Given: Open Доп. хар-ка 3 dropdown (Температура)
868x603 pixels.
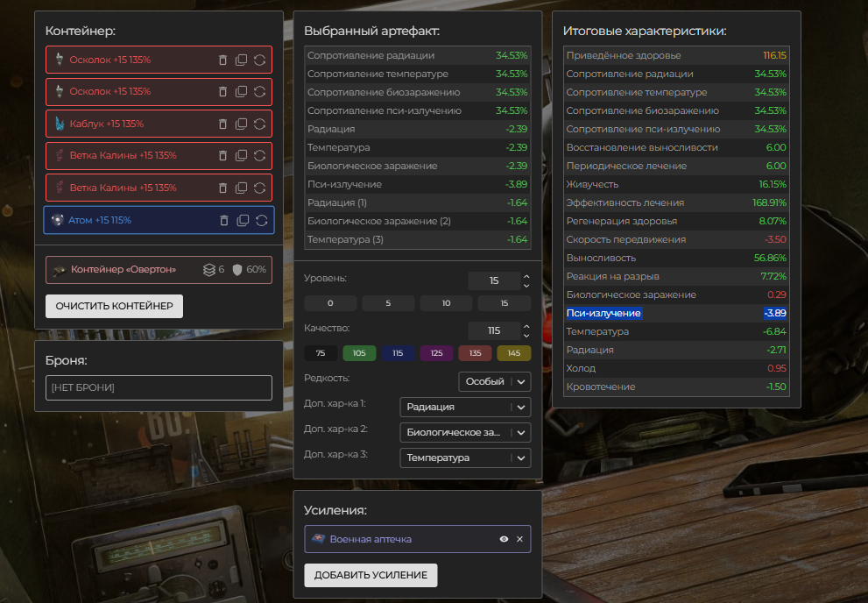Looking at the screenshot, I should tap(465, 458).
